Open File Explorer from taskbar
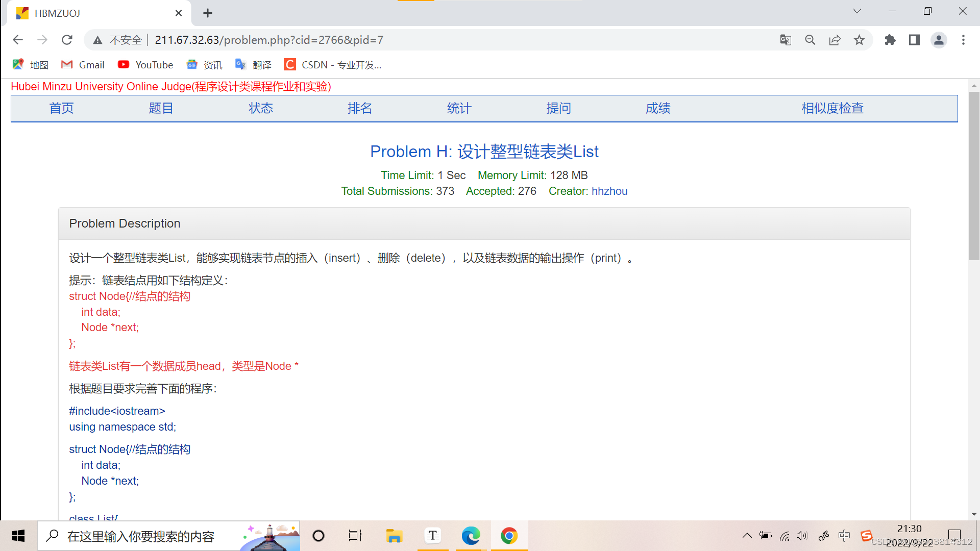Viewport: 980px width, 551px height. [394, 536]
